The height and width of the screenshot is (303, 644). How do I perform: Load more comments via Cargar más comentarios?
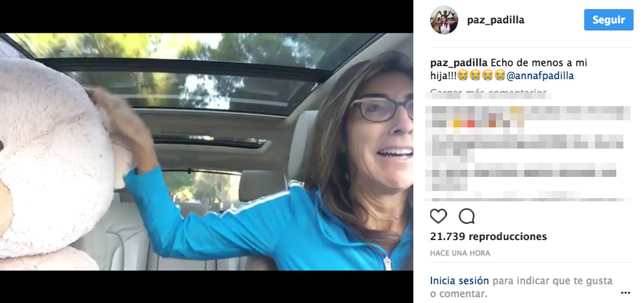tap(488, 92)
